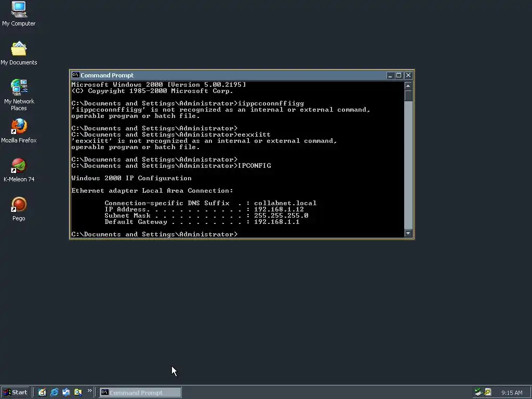Click the IPCONFIG command text

[x=255, y=166]
